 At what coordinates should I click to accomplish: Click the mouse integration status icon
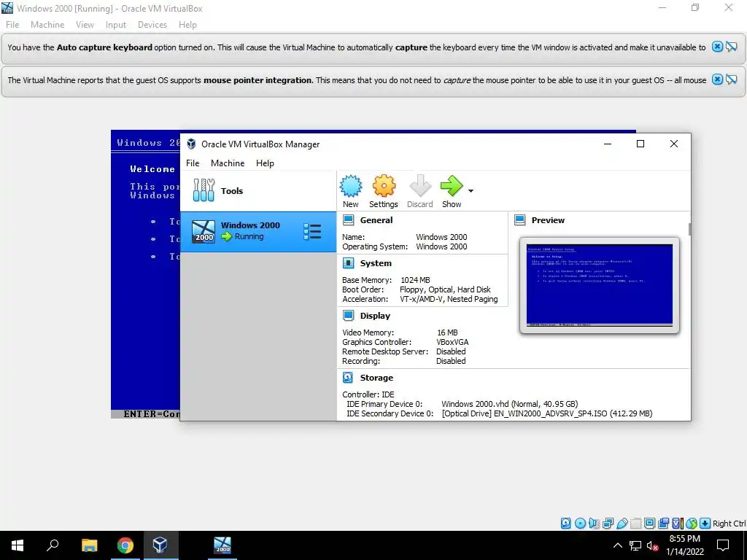click(692, 524)
